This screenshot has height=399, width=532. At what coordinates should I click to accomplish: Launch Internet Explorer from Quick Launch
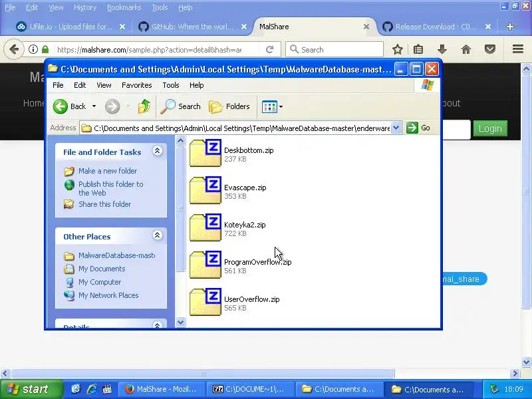92,389
